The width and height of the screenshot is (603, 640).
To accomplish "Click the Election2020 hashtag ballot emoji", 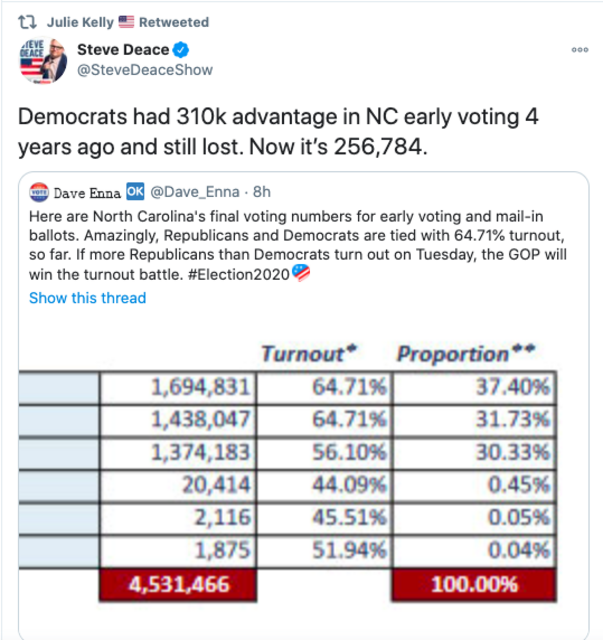I will click(301, 273).
